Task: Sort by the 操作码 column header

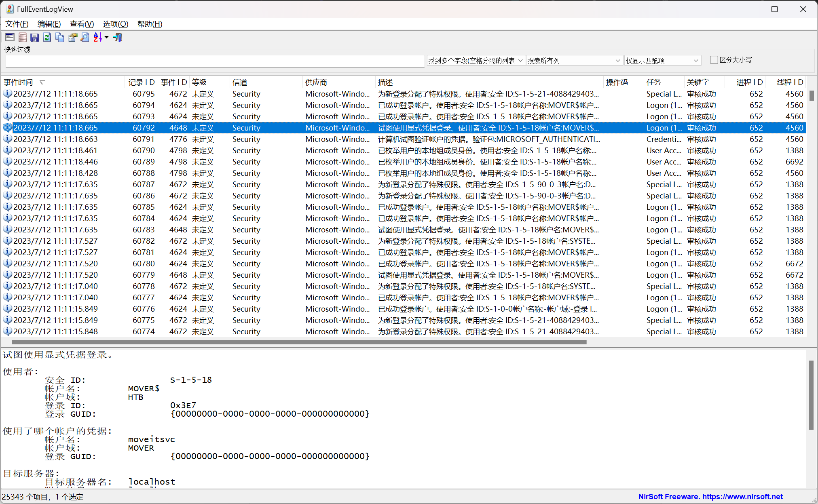Action: click(624, 82)
